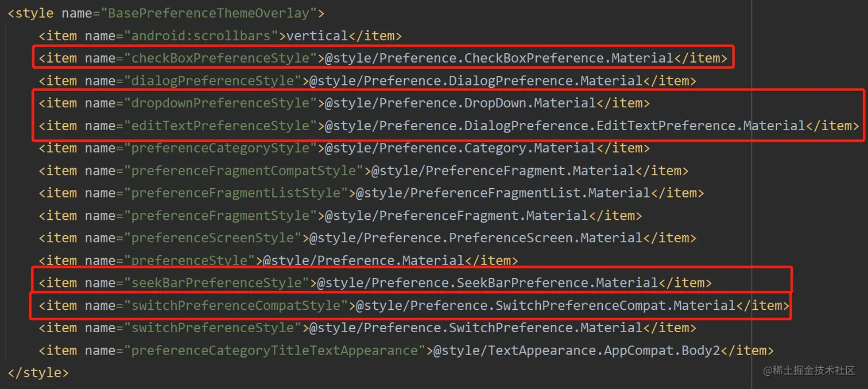Click the @style/PreferenceFragment.Material on preferenceFragmentCompatStyle line

click(x=502, y=170)
